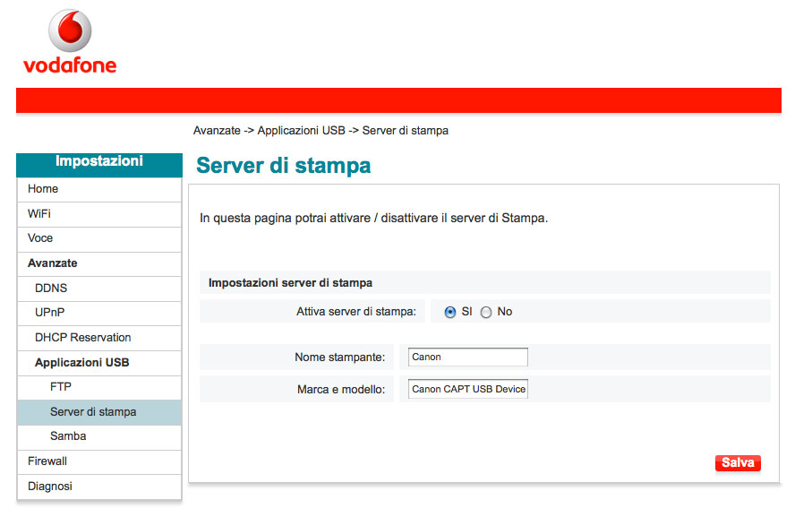Screen dimensions: 812x517
Task: Click the Nome stampante label
Action: pyautogui.click(x=339, y=358)
